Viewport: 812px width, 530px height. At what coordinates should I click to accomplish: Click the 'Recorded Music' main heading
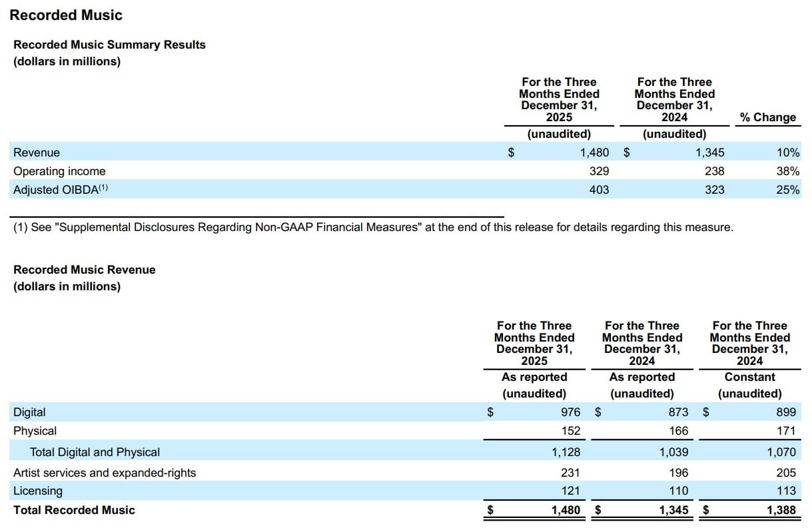pyautogui.click(x=66, y=15)
